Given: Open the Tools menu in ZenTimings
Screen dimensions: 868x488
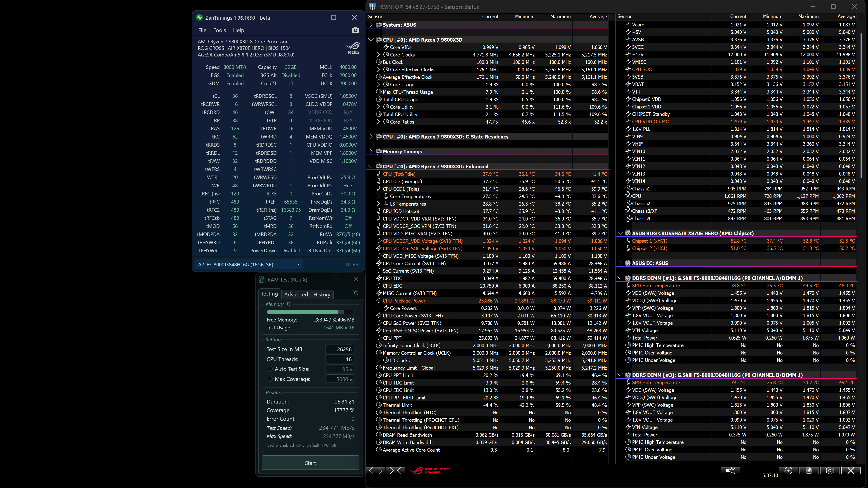Looking at the screenshot, I should point(219,30).
